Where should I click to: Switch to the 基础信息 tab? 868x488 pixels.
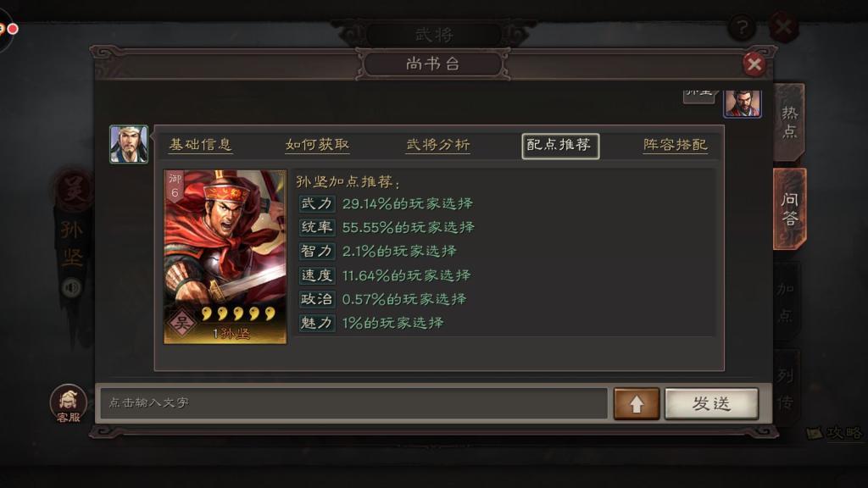click(x=200, y=145)
